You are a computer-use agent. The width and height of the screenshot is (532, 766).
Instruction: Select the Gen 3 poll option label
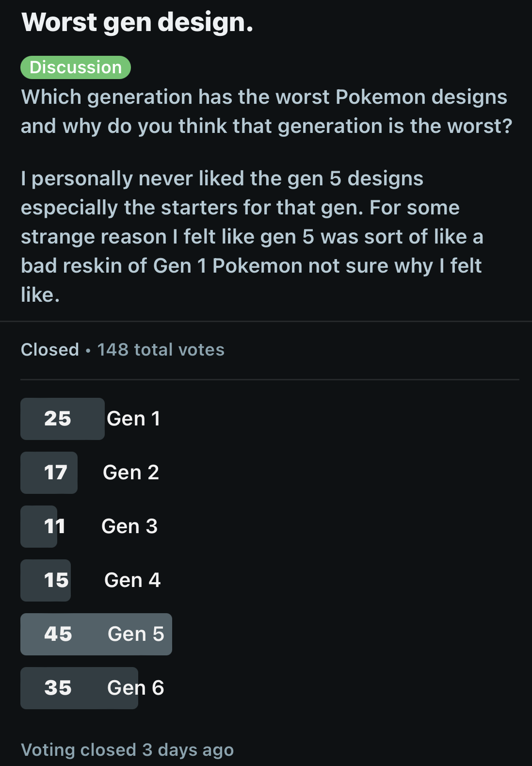[129, 526]
